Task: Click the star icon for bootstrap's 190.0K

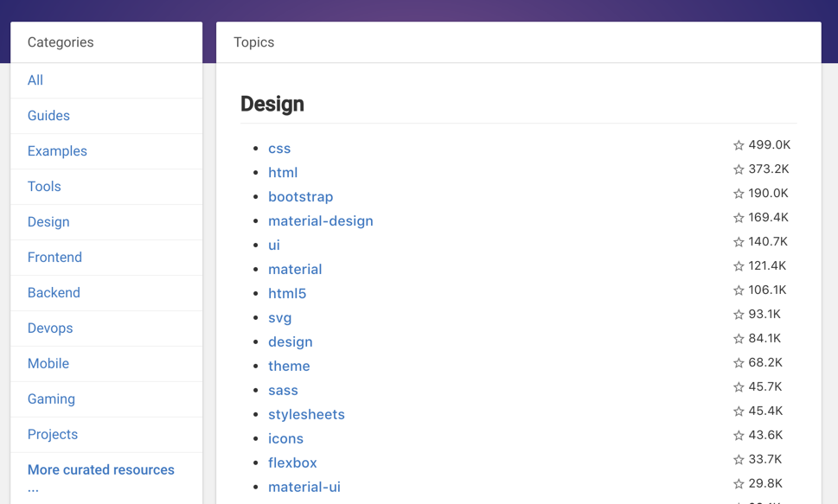Action: 739,194
